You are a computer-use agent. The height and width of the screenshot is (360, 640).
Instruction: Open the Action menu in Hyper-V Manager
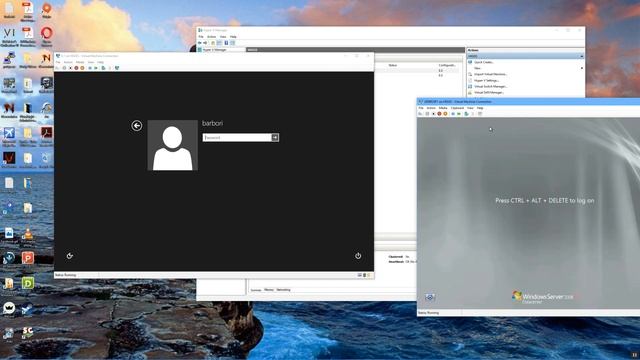click(x=211, y=37)
